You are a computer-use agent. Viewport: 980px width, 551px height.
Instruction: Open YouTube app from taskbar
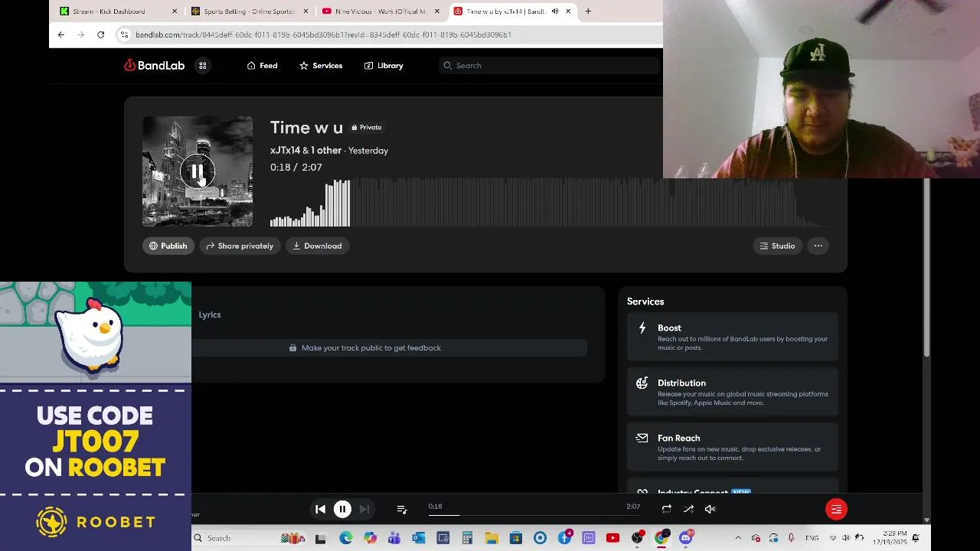pyautogui.click(x=612, y=538)
